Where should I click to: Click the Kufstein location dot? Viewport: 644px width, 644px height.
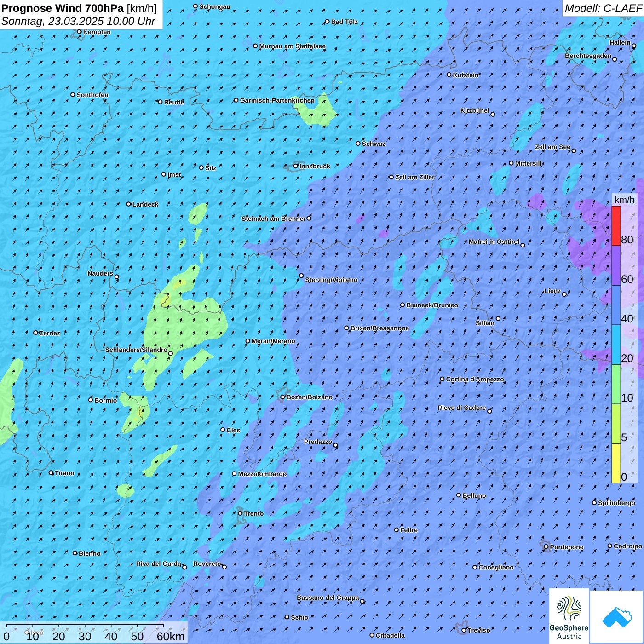(x=449, y=75)
